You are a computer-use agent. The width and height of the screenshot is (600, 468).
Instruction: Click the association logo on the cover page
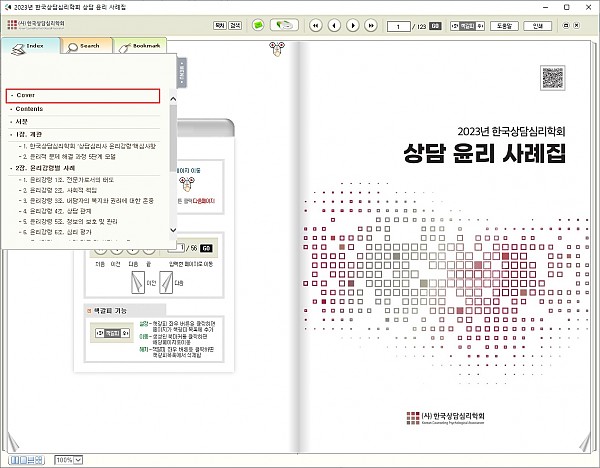point(445,418)
